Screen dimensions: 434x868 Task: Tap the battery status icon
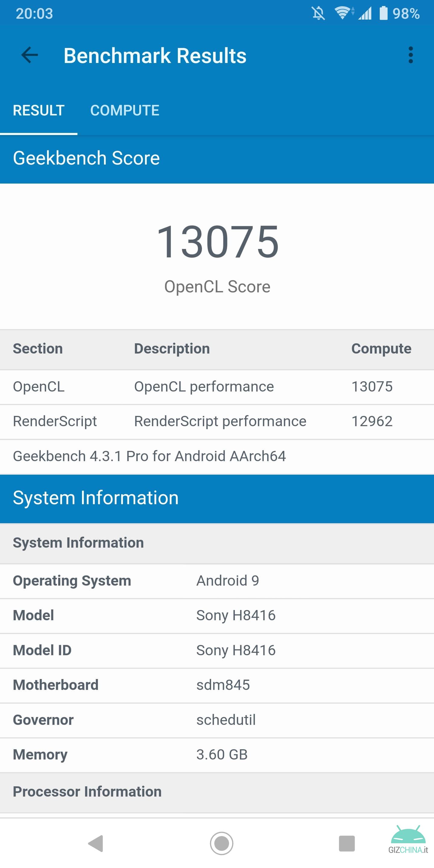point(383,14)
